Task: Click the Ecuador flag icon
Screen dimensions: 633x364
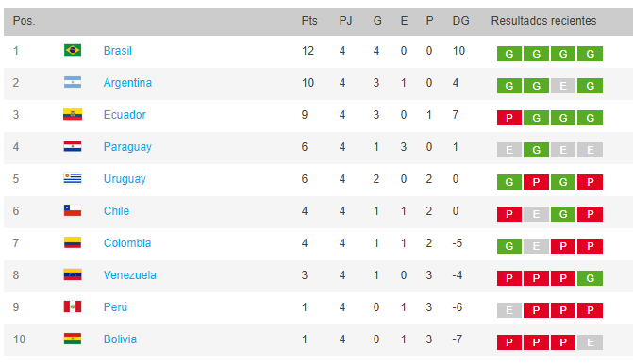Action: click(73, 114)
